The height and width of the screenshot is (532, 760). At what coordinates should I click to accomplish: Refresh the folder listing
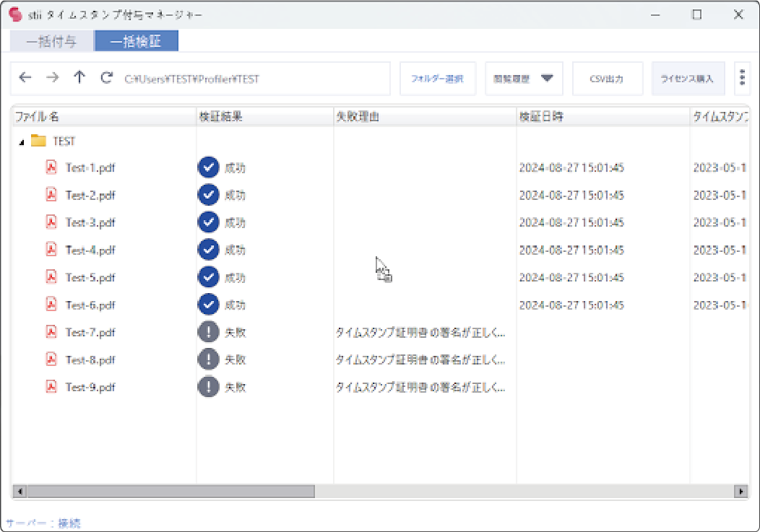coord(107,78)
